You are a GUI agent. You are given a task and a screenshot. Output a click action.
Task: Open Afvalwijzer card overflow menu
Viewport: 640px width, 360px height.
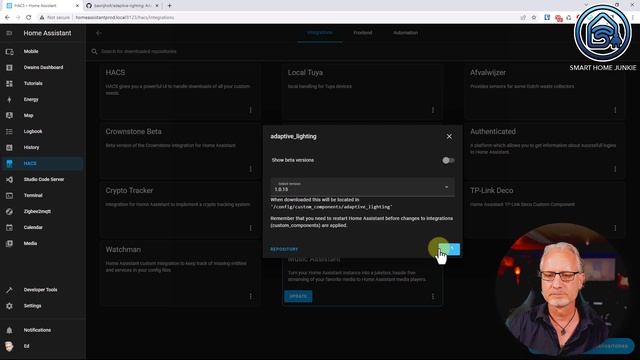615,110
